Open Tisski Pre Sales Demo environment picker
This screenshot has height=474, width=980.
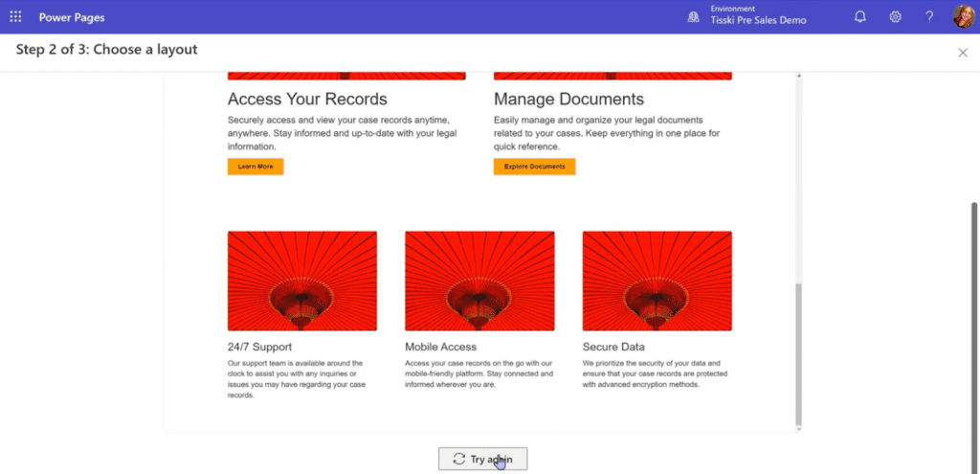[758, 21]
